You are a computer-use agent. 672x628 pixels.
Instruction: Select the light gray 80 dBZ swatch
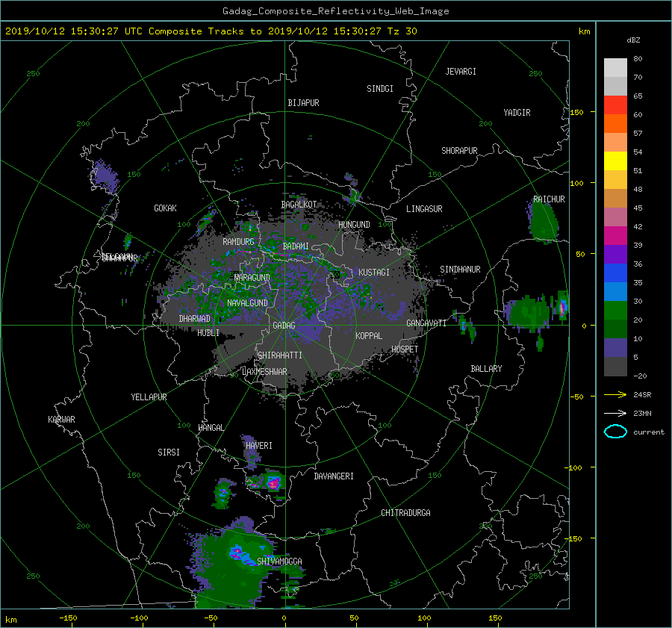(x=615, y=68)
